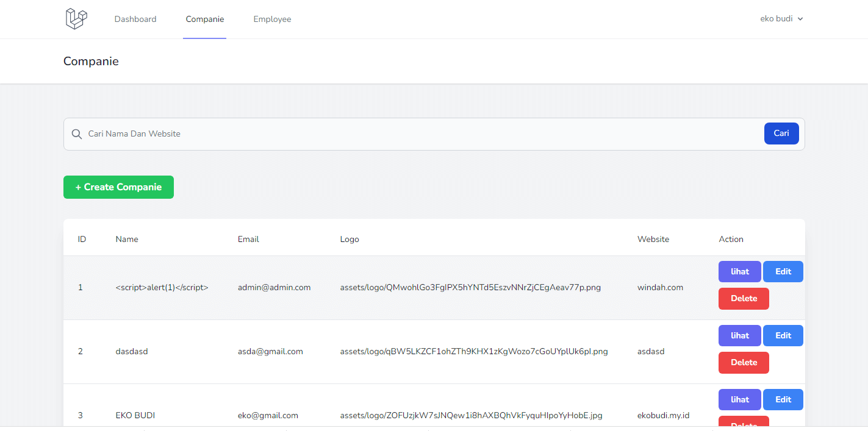
Task: Open the Employee navigation tab
Action: click(272, 19)
